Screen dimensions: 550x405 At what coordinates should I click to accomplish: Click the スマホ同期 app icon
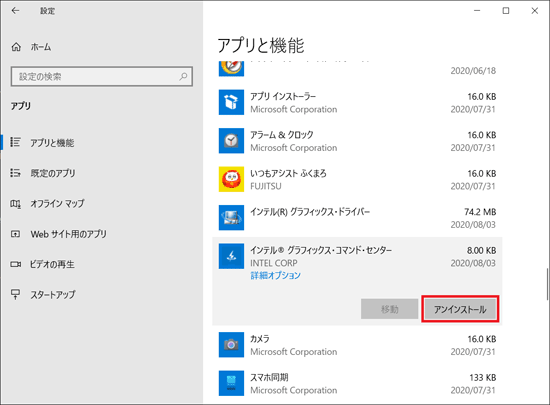[x=231, y=383]
